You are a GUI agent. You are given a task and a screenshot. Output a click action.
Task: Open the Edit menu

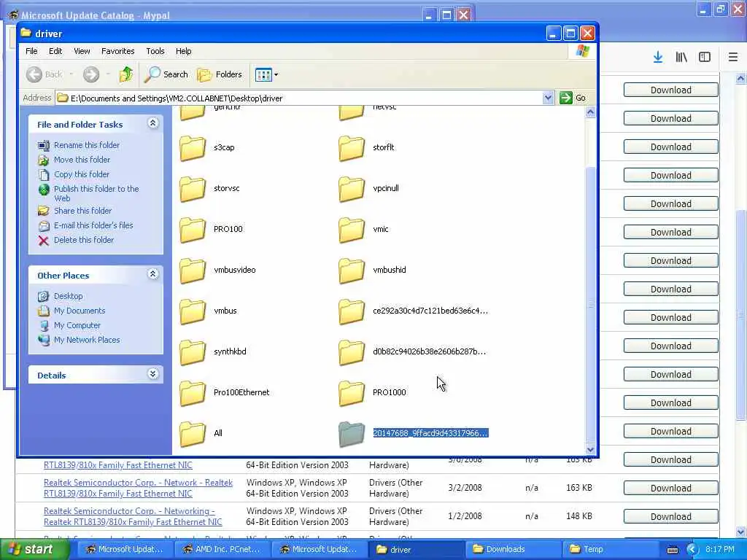point(55,51)
